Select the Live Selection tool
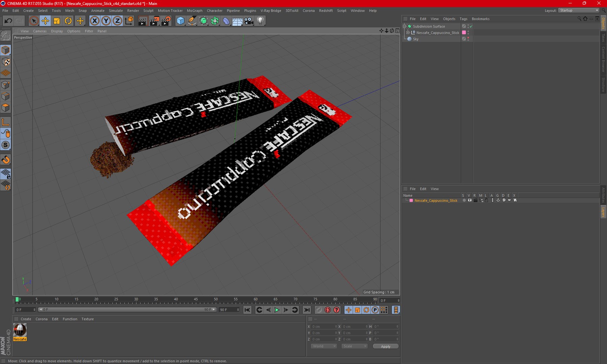607x364 pixels. [34, 21]
